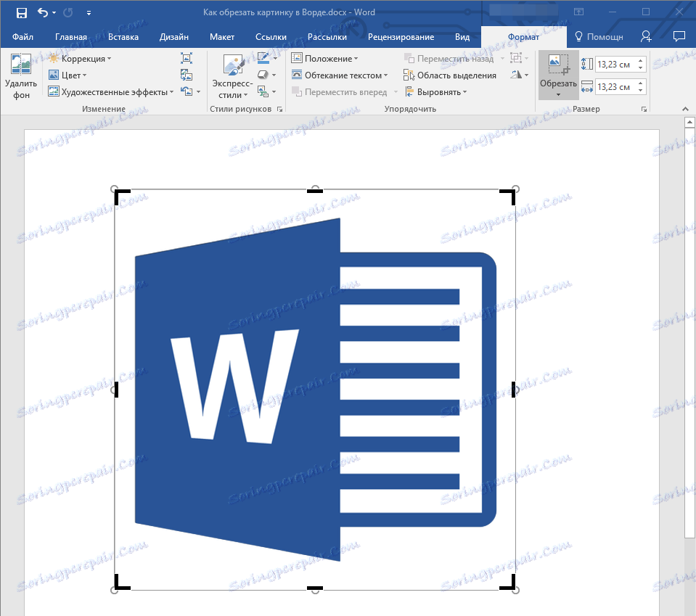Click Удалить фон (Remove Background)
This screenshot has width=696, height=616.
[x=21, y=76]
